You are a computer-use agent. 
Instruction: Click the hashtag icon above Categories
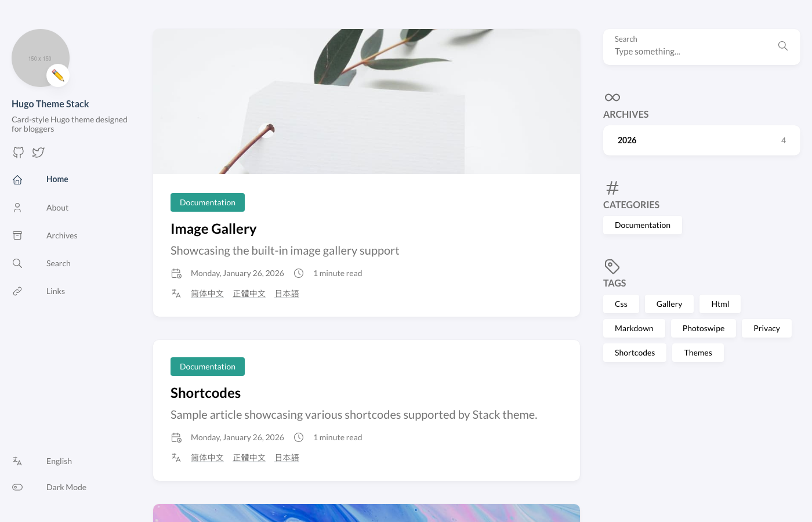[x=612, y=188]
